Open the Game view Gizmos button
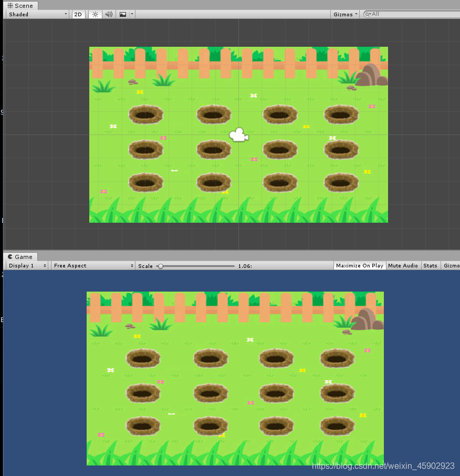Screen dimensions: 460x476 coord(451,266)
